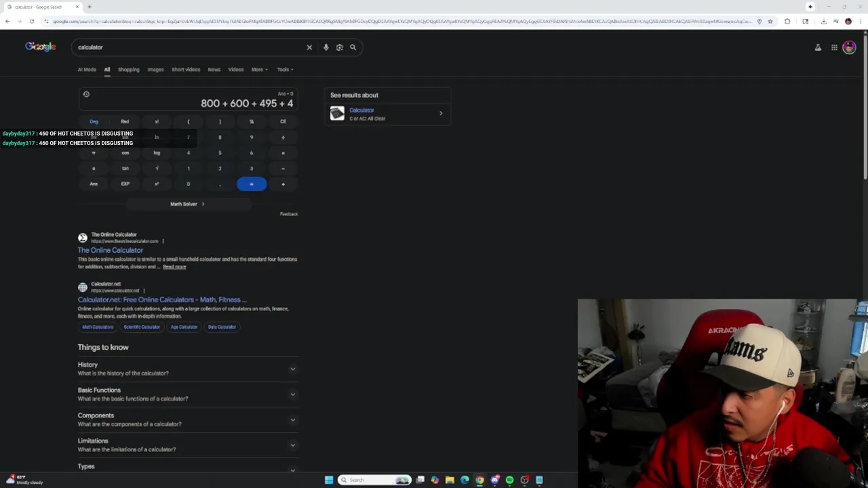Screen dimensions: 868x488
Task: Switch calculator to Rad mode
Action: (x=125, y=121)
